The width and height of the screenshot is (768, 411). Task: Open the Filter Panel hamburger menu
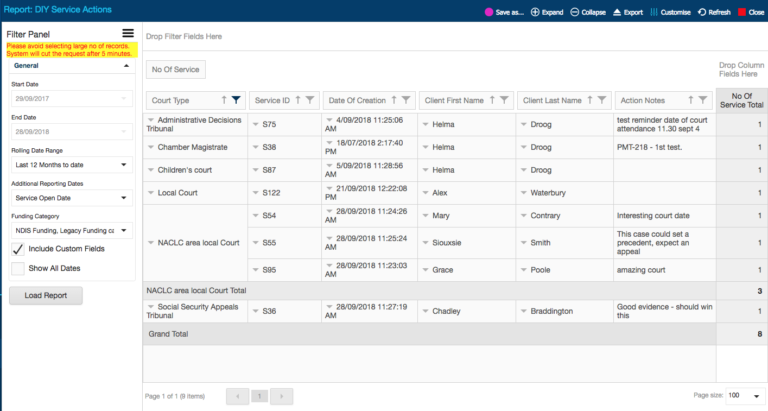tap(128, 33)
